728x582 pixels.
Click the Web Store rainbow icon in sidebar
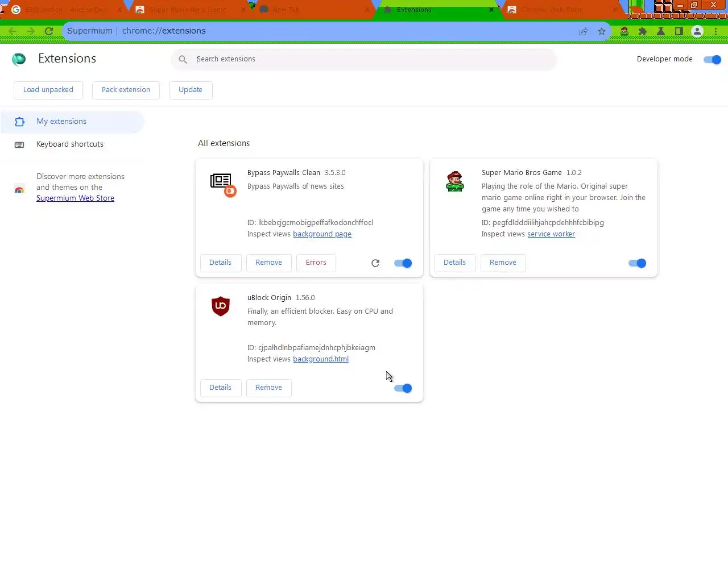point(19,189)
